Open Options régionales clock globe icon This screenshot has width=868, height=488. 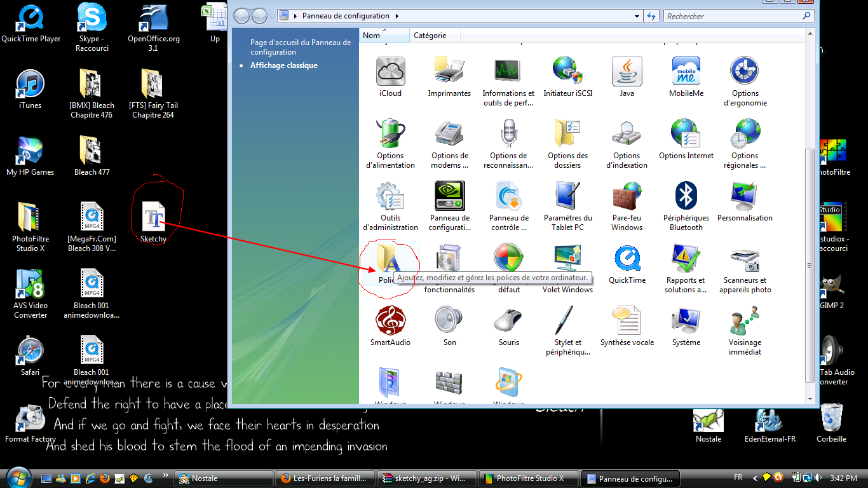pyautogui.click(x=745, y=133)
